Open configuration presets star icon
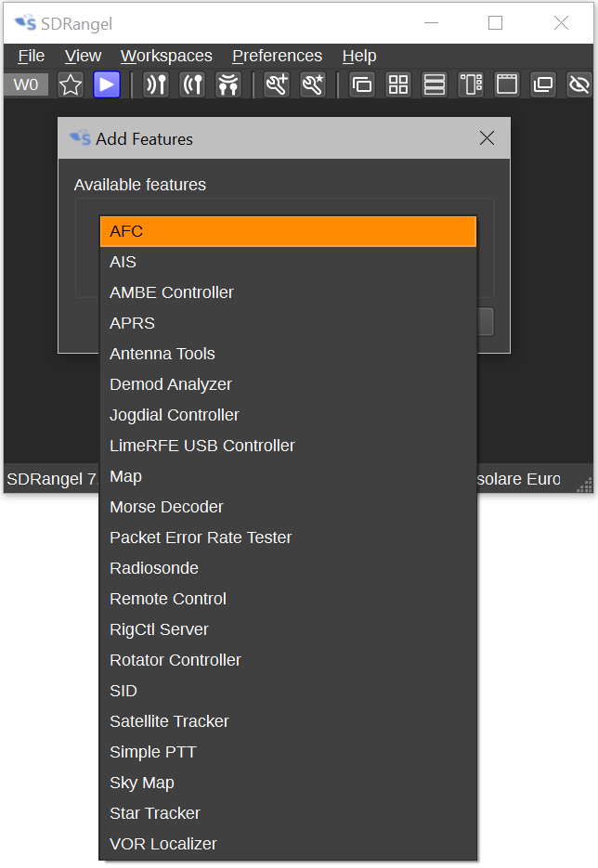 71,84
